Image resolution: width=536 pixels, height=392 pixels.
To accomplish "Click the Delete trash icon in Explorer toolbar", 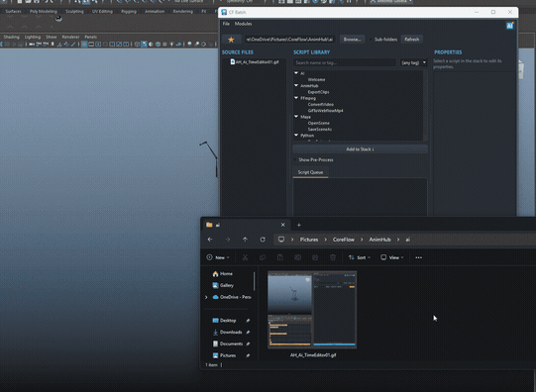I will pyautogui.click(x=333, y=257).
